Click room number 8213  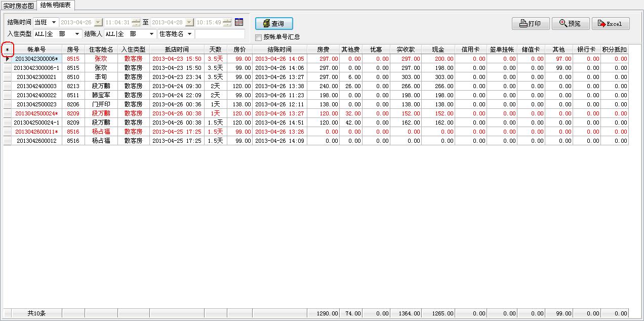[x=73, y=86]
